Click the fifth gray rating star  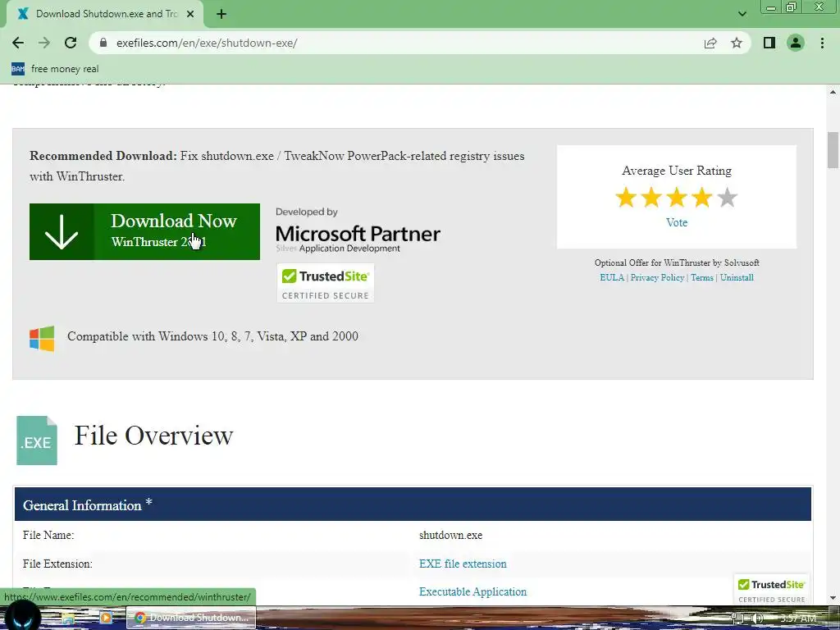(x=727, y=198)
